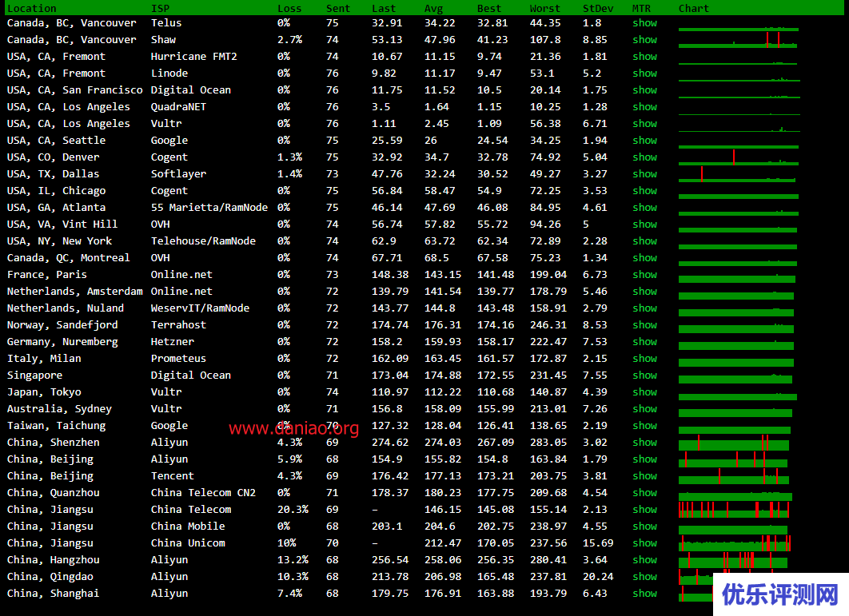This screenshot has height=616, width=849.
Task: Click latency chart for Cogent Denver
Action: click(739, 157)
